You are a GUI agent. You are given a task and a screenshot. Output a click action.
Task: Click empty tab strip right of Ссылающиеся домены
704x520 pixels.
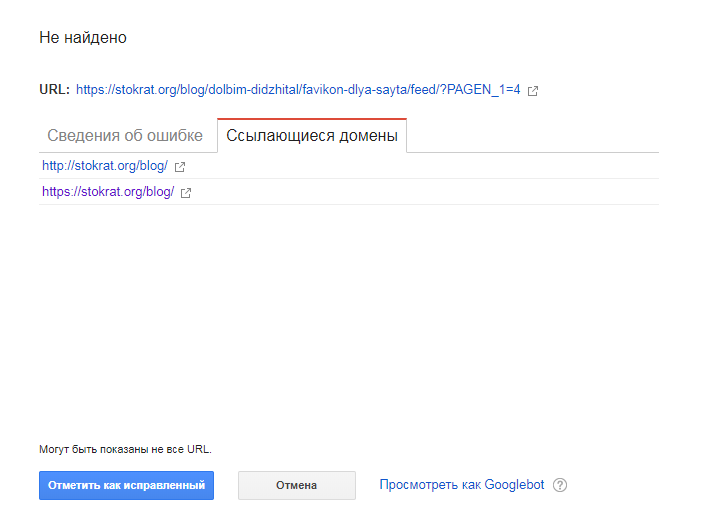pos(530,136)
